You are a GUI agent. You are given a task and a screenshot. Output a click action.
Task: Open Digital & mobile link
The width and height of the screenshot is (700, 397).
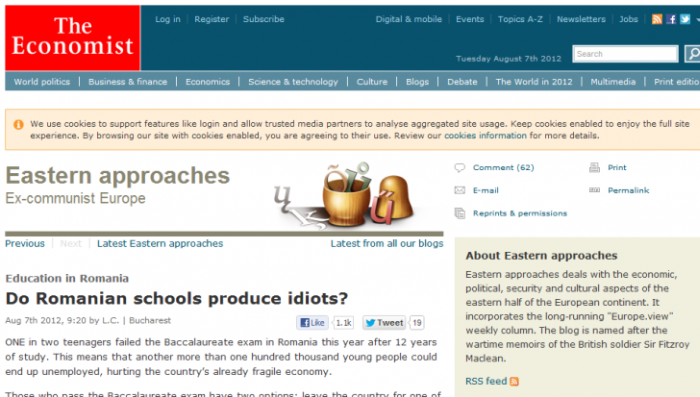coord(408,19)
